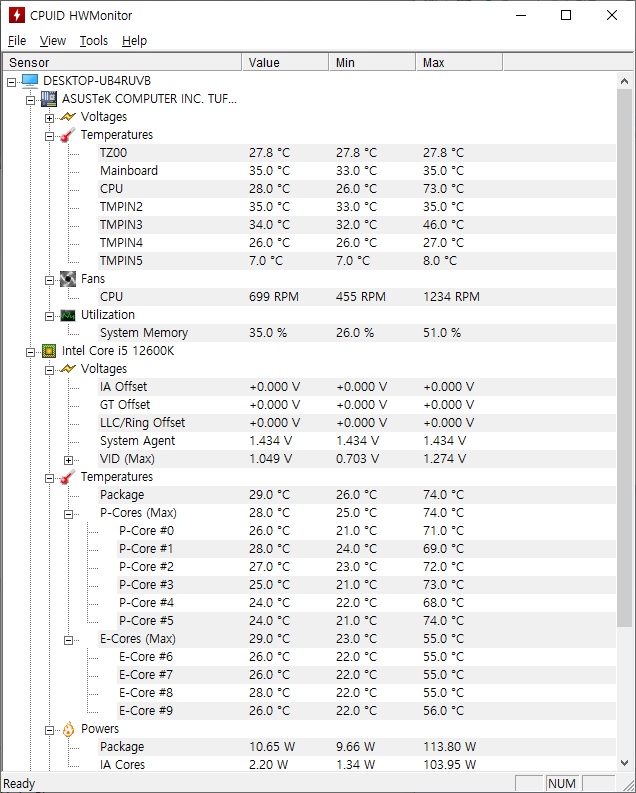Collapse the CPU Temperatures node
This screenshot has width=636, height=793.
[49, 478]
